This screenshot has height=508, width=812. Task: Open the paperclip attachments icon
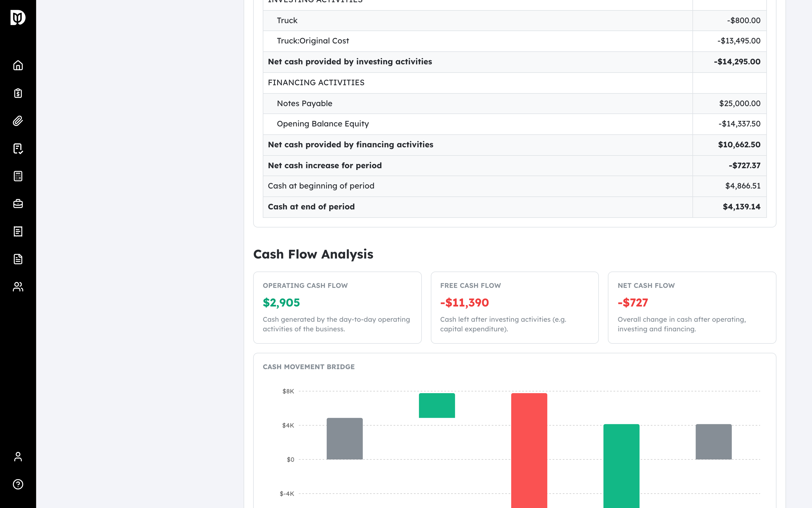point(18,121)
